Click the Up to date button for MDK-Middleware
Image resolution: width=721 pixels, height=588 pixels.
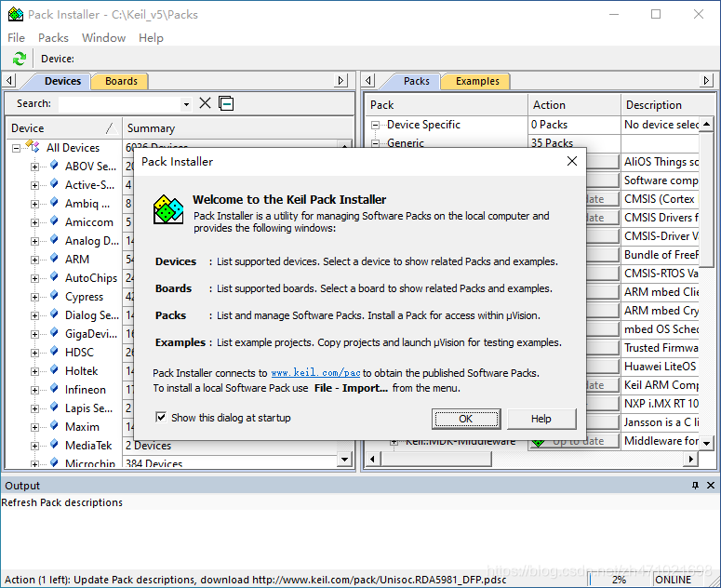(573, 442)
